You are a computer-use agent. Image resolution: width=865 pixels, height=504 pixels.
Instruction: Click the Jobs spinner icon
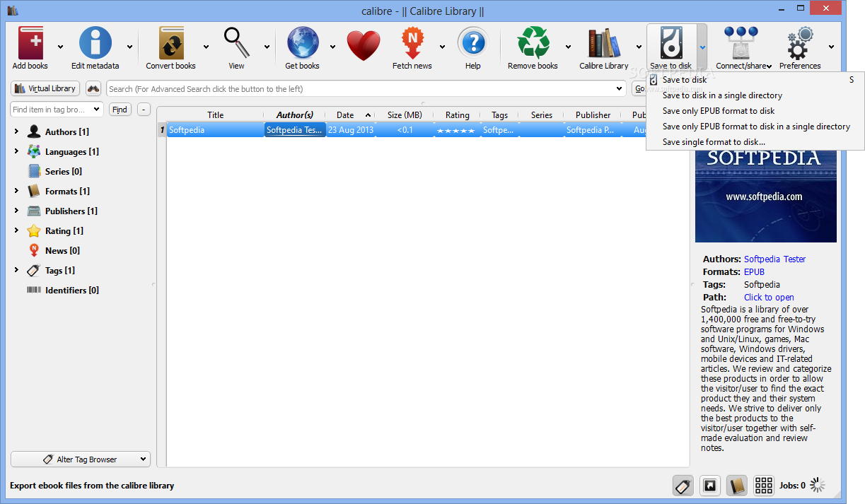[x=818, y=485]
